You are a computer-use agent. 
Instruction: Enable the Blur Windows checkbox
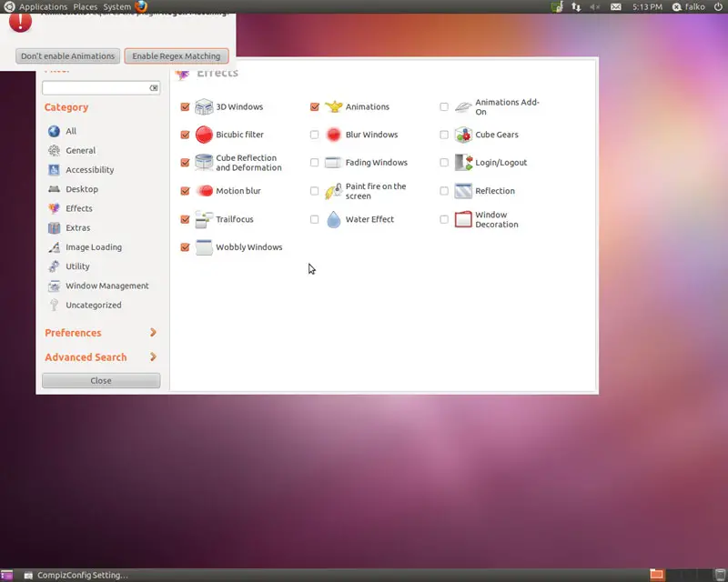tap(315, 135)
